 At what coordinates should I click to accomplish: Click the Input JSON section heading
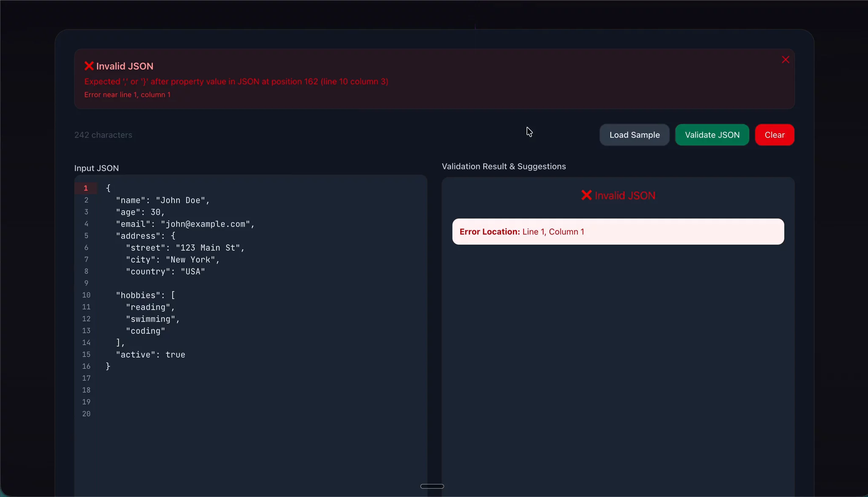tap(96, 168)
